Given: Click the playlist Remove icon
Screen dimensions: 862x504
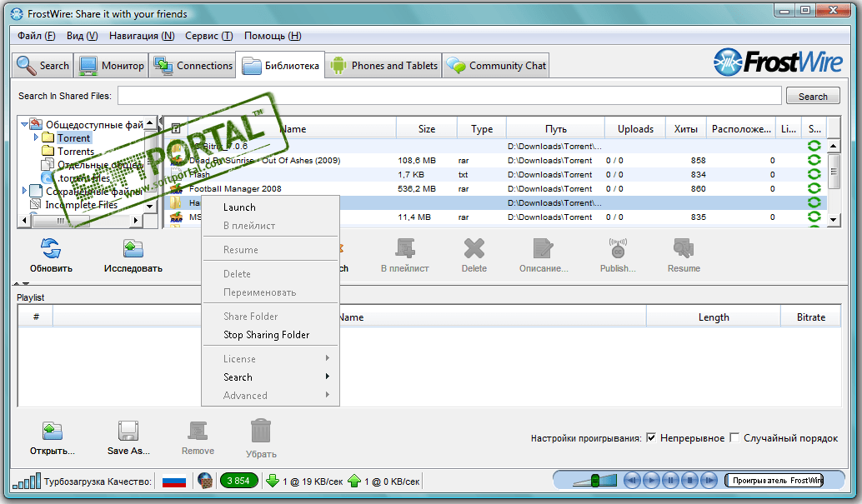Looking at the screenshot, I should (198, 431).
